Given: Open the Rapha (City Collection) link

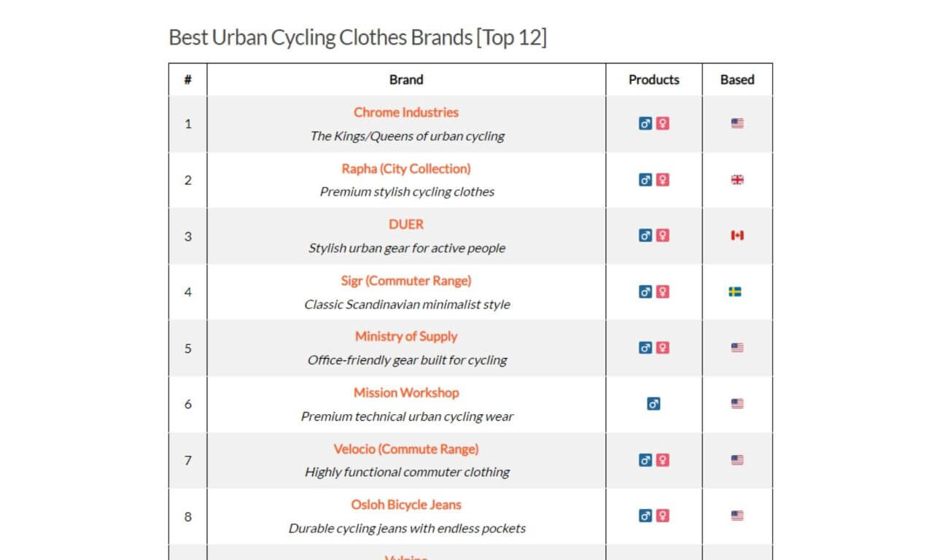Looking at the screenshot, I should click(406, 168).
